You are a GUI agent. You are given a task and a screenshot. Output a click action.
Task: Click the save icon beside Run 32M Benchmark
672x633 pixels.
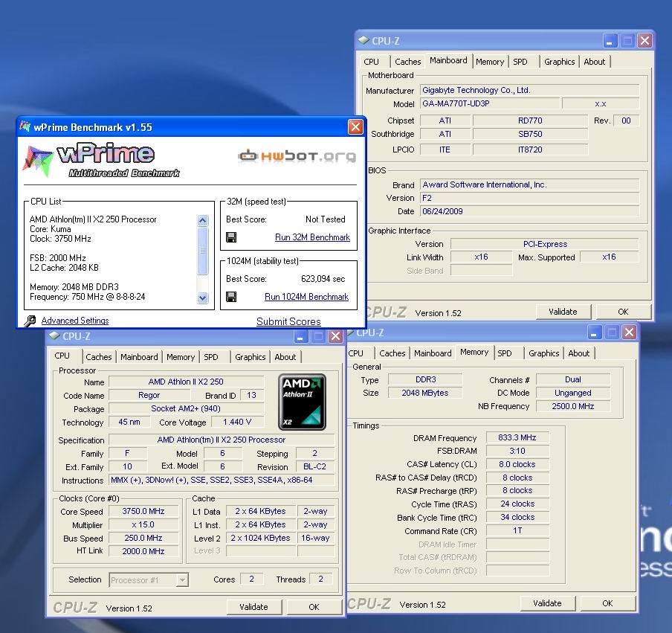231,237
